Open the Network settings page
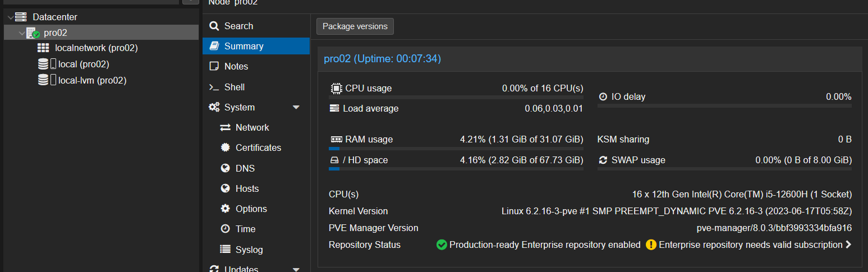Image resolution: width=868 pixels, height=272 pixels. [x=252, y=127]
